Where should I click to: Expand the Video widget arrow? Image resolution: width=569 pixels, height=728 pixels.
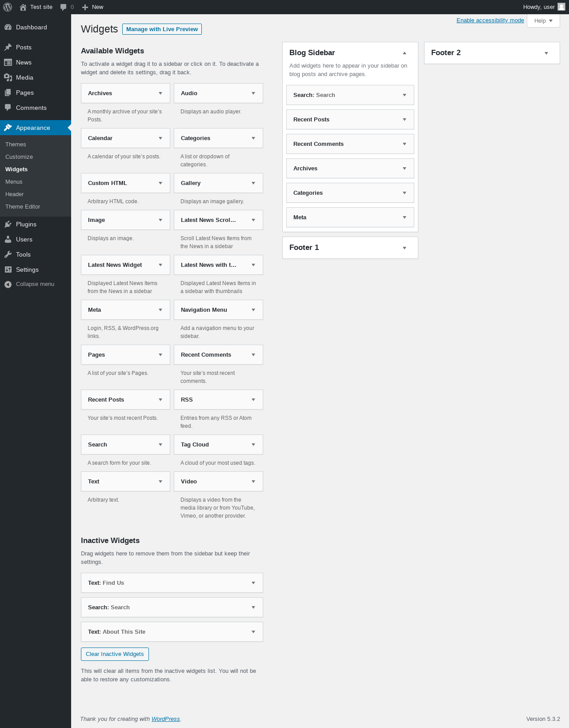[x=253, y=482]
